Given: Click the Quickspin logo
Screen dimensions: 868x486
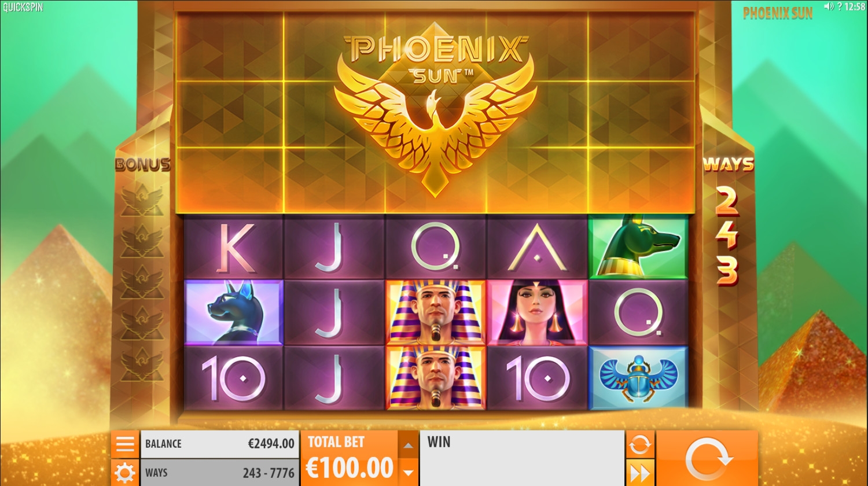Looking at the screenshot, I should pos(22,8).
